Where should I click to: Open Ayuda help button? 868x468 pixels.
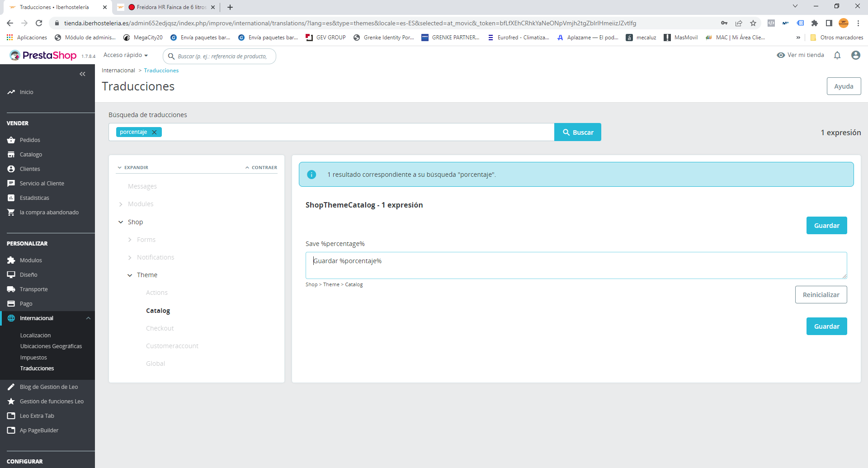click(x=844, y=86)
